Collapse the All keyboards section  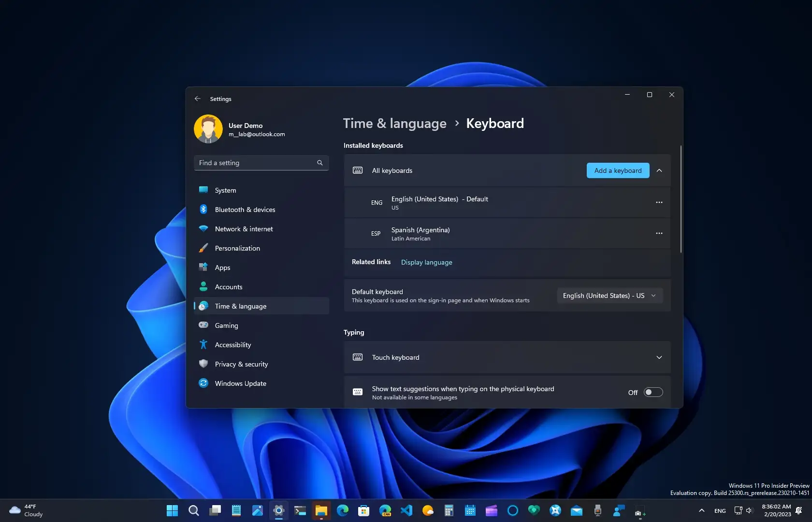pyautogui.click(x=659, y=170)
